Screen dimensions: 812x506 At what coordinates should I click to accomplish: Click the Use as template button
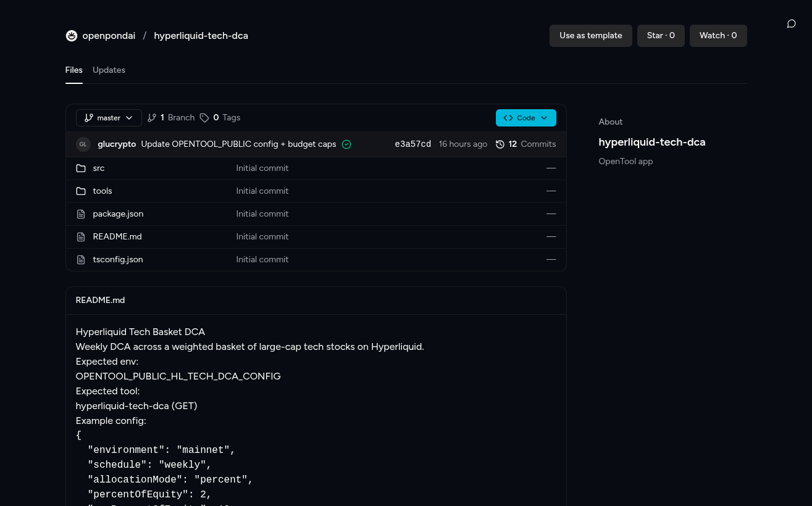pos(590,36)
